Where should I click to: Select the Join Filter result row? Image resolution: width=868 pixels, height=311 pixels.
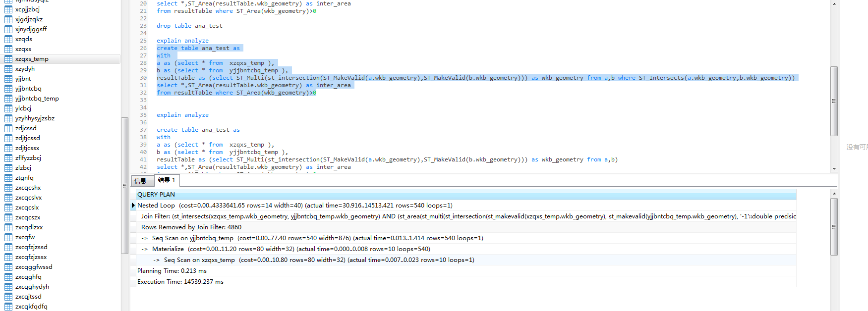(466, 216)
